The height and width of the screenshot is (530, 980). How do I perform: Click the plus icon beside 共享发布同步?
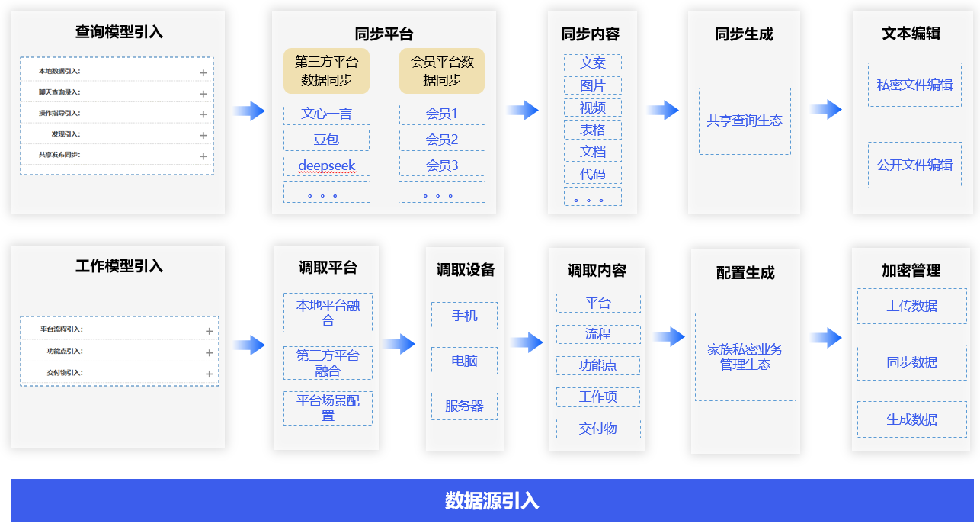pos(203,156)
